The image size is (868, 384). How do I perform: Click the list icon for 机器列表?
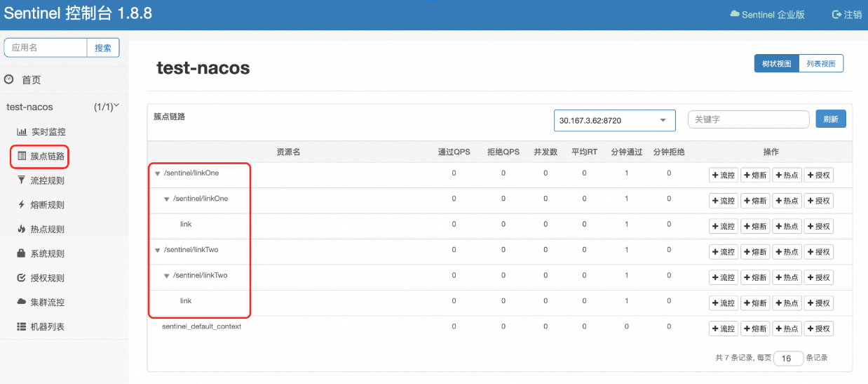[x=22, y=326]
